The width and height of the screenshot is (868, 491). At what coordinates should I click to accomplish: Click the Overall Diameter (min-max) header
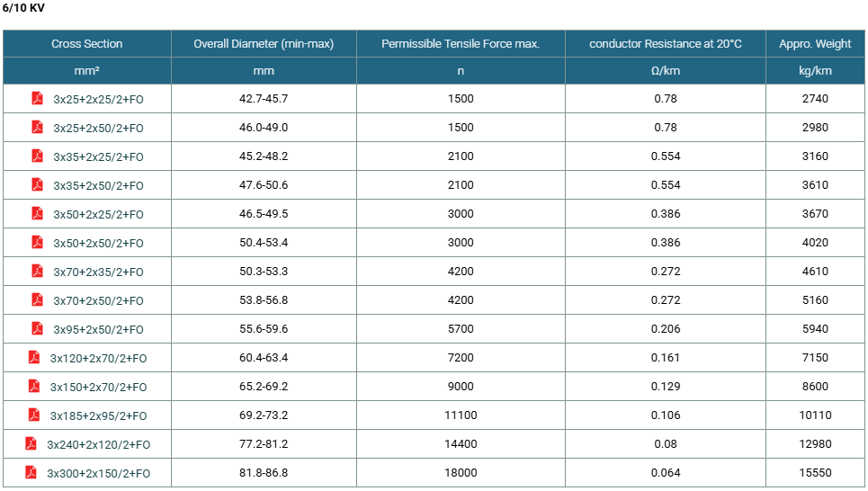click(x=264, y=44)
